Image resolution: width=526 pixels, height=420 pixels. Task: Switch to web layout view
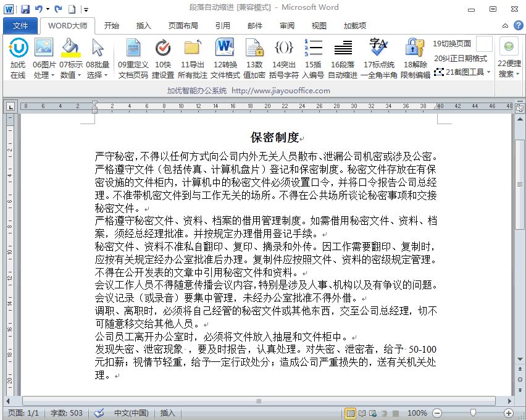pyautogui.click(x=373, y=413)
